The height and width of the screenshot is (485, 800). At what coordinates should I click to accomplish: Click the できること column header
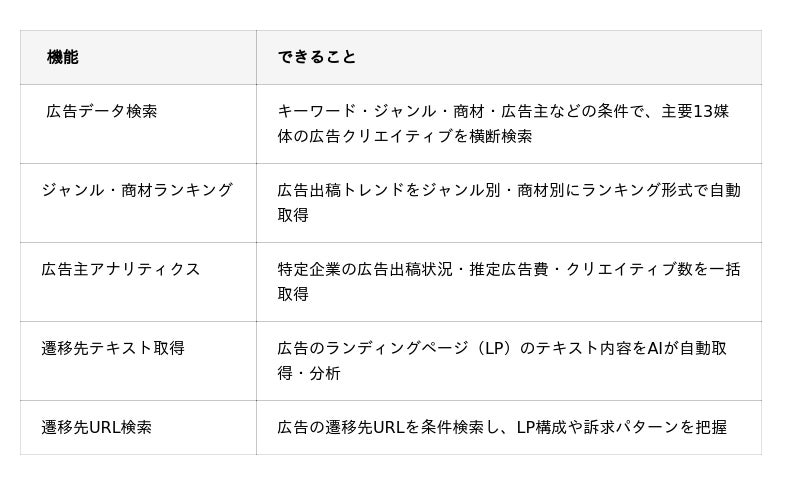(x=316, y=57)
